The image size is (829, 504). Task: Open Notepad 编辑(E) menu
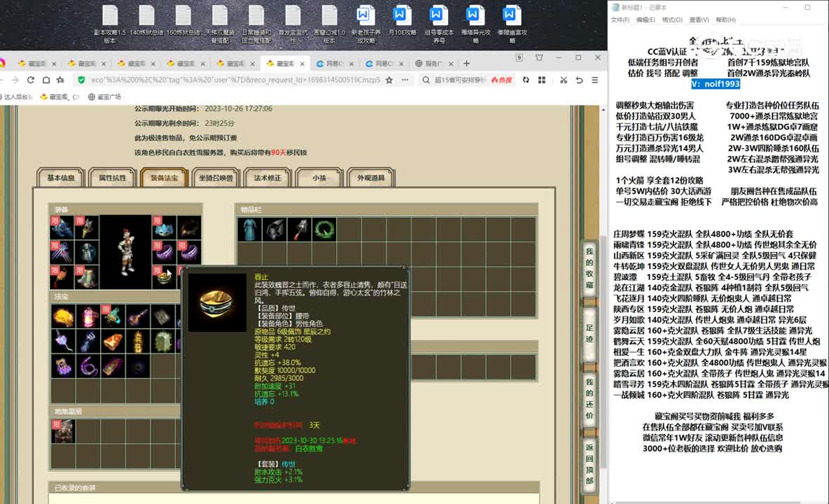[x=646, y=20]
